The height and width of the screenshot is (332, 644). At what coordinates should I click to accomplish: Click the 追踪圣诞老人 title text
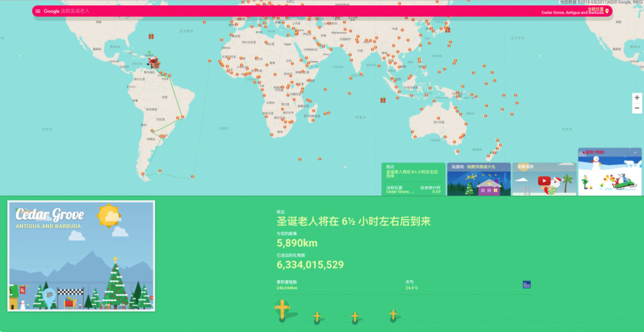[75, 11]
